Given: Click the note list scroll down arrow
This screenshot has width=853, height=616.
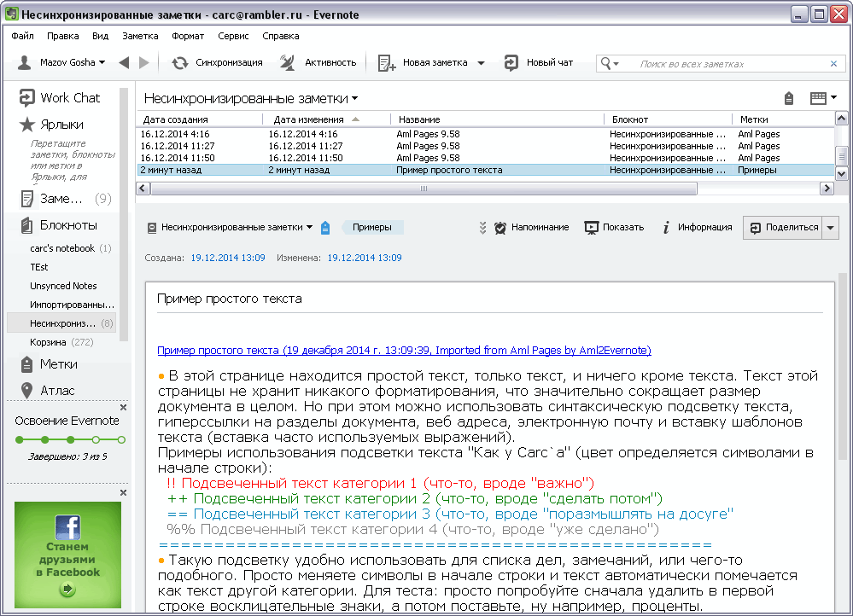Looking at the screenshot, I should point(841,174).
